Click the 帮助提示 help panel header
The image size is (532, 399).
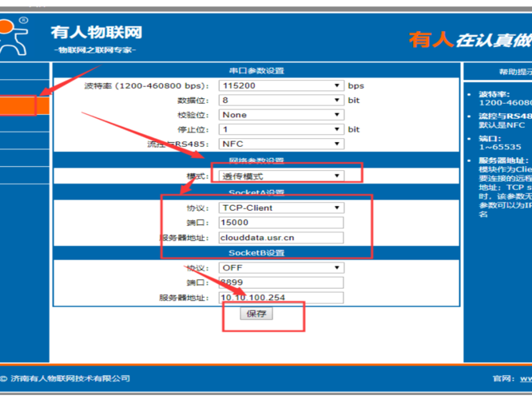pyautogui.click(x=515, y=72)
